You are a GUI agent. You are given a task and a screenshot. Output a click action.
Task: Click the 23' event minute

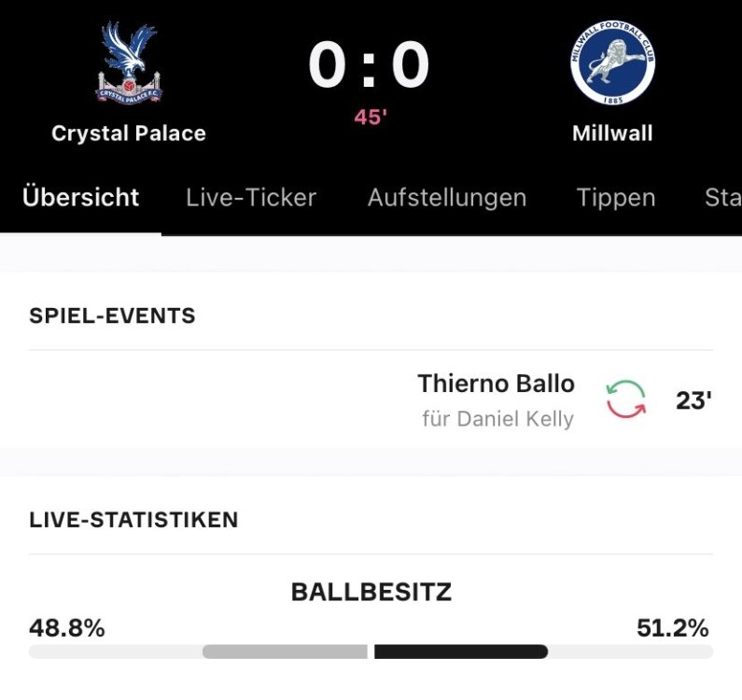tap(693, 401)
